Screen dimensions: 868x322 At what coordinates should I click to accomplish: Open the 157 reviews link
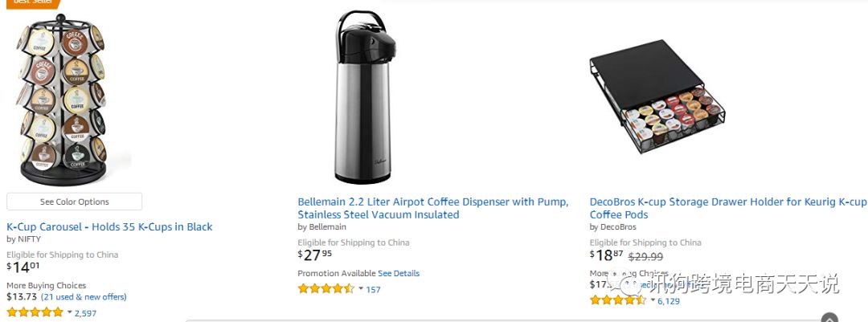click(x=373, y=290)
